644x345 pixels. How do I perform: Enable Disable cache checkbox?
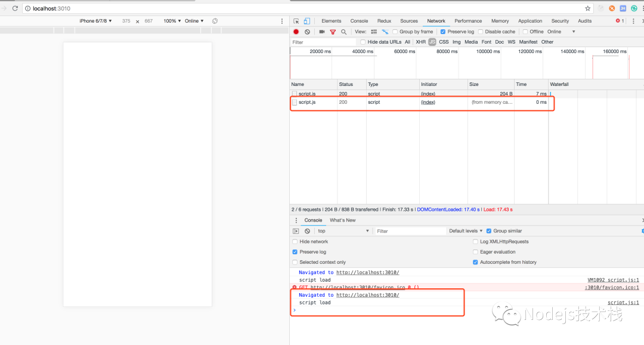pos(480,32)
